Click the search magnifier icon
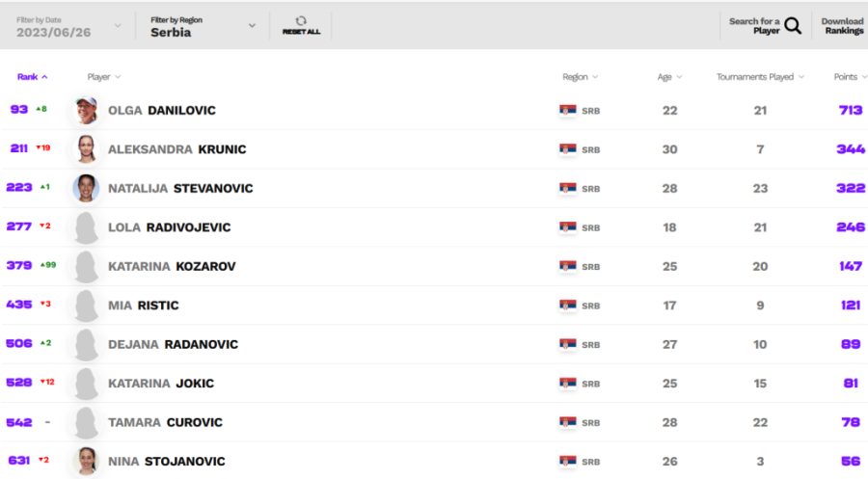The width and height of the screenshot is (868, 479). [793, 26]
